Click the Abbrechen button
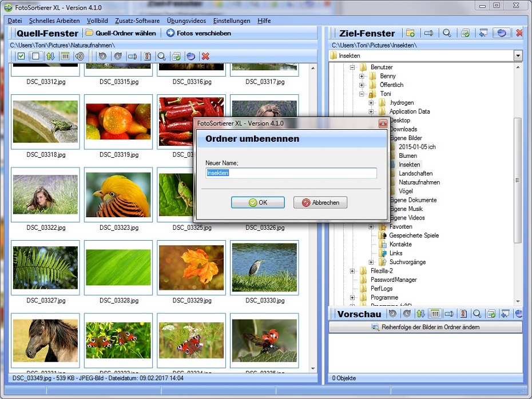This screenshot has width=532, height=399. tap(320, 202)
